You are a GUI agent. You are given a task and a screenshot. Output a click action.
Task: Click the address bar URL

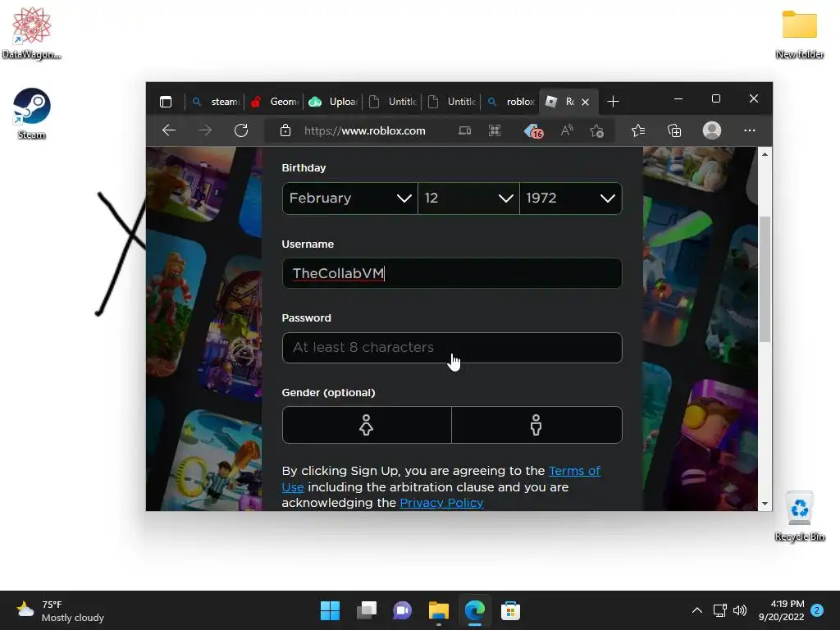(365, 130)
